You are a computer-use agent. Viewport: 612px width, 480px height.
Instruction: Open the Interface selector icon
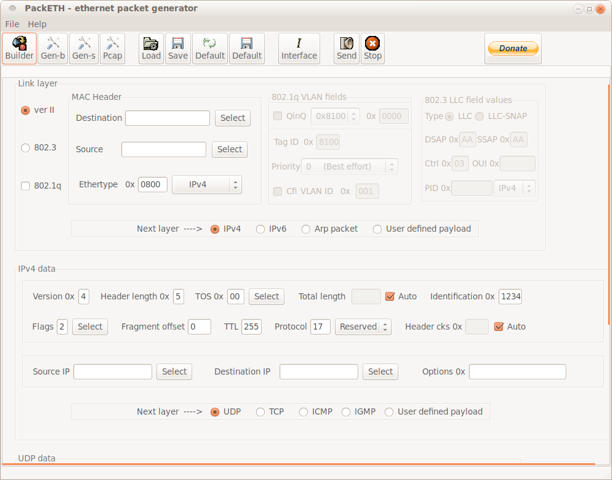pos(298,48)
